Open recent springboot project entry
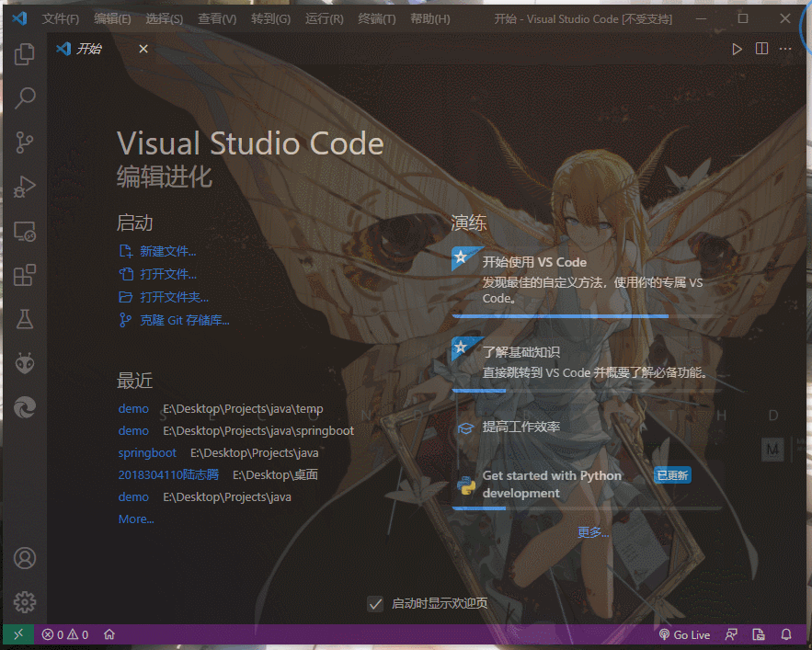 coord(147,453)
